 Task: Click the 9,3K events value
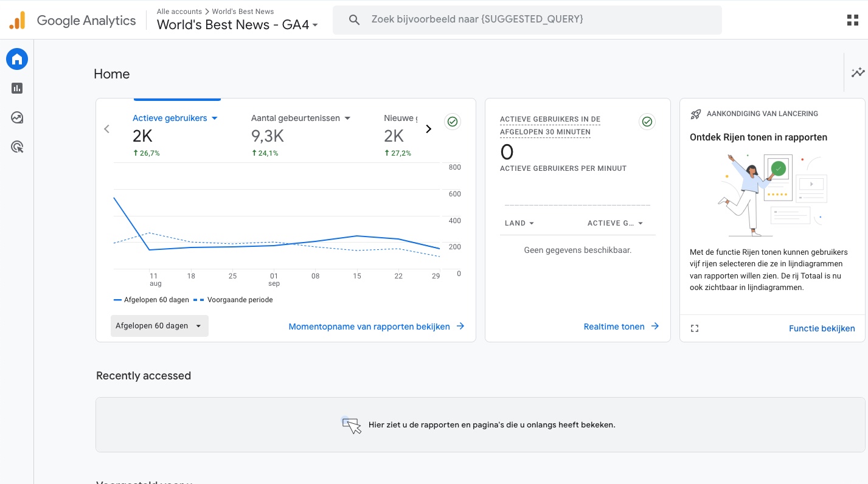tap(268, 136)
